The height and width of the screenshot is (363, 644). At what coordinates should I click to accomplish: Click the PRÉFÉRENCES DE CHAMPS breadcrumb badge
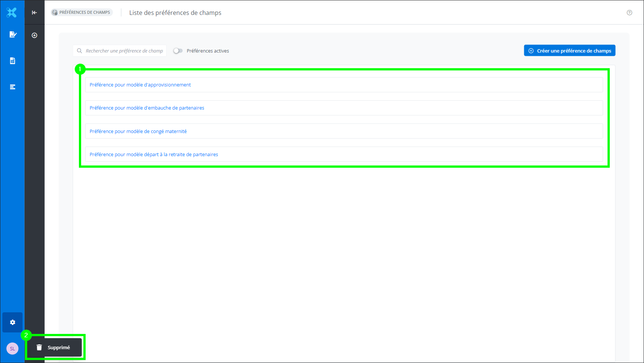(82, 12)
